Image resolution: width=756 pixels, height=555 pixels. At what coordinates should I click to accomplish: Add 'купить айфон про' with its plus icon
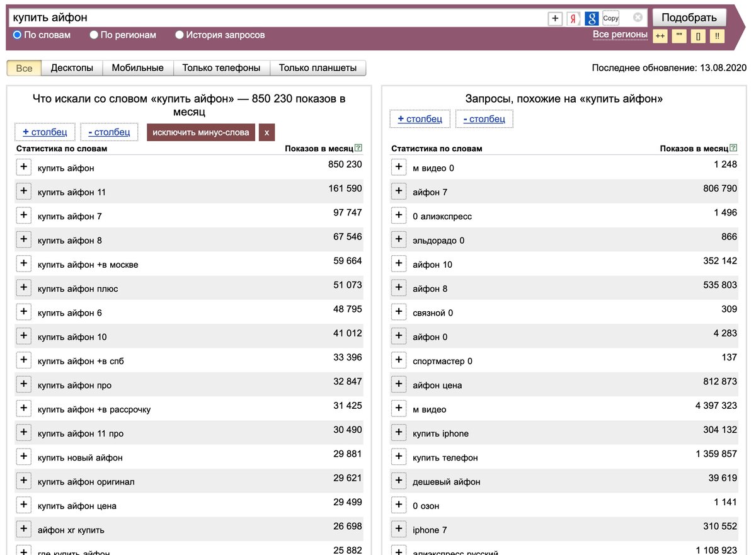coord(24,384)
